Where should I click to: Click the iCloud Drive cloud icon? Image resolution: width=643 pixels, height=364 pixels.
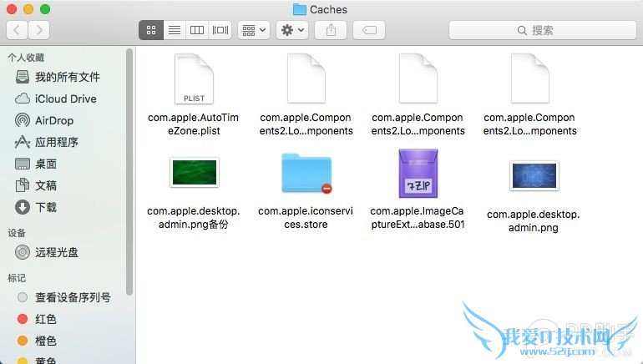click(23, 99)
